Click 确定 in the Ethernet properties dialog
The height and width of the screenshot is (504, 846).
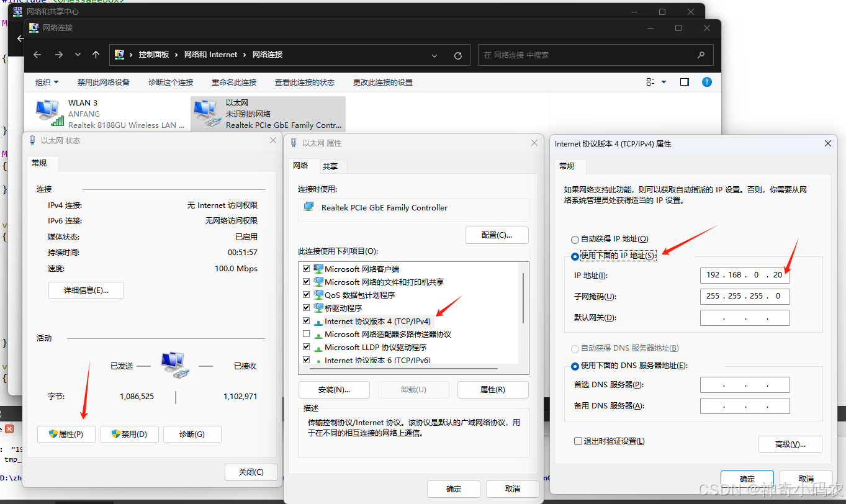[x=454, y=488]
